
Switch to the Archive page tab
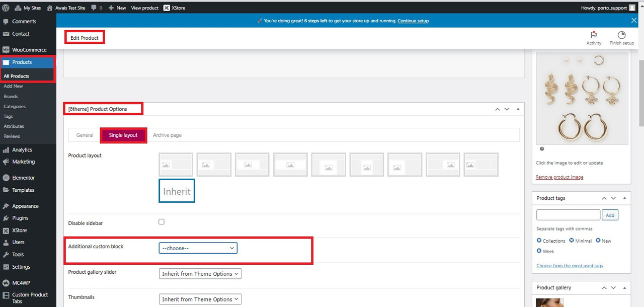click(167, 135)
